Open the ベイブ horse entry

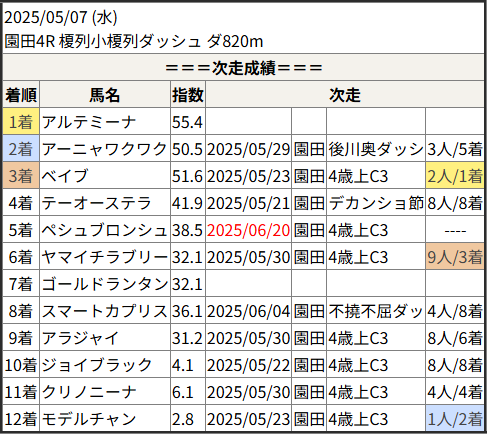coord(65,176)
